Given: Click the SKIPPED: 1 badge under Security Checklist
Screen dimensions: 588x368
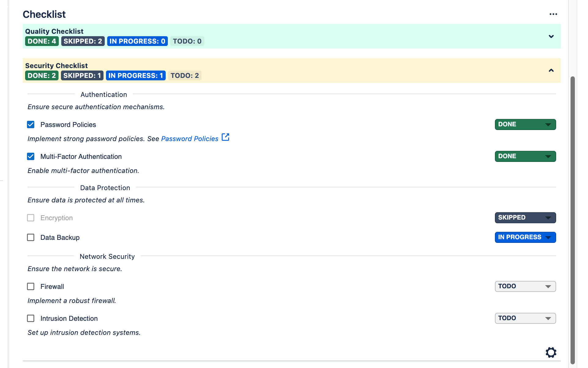Looking at the screenshot, I should click(82, 75).
